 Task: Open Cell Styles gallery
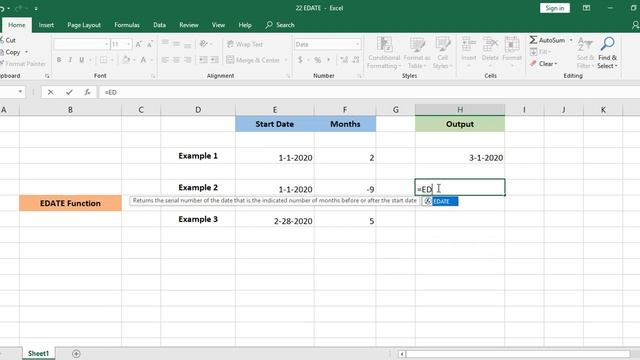pyautogui.click(x=442, y=53)
